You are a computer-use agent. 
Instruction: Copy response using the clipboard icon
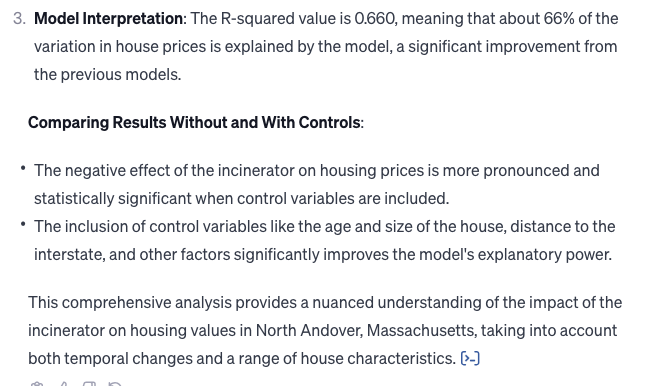coord(37,384)
